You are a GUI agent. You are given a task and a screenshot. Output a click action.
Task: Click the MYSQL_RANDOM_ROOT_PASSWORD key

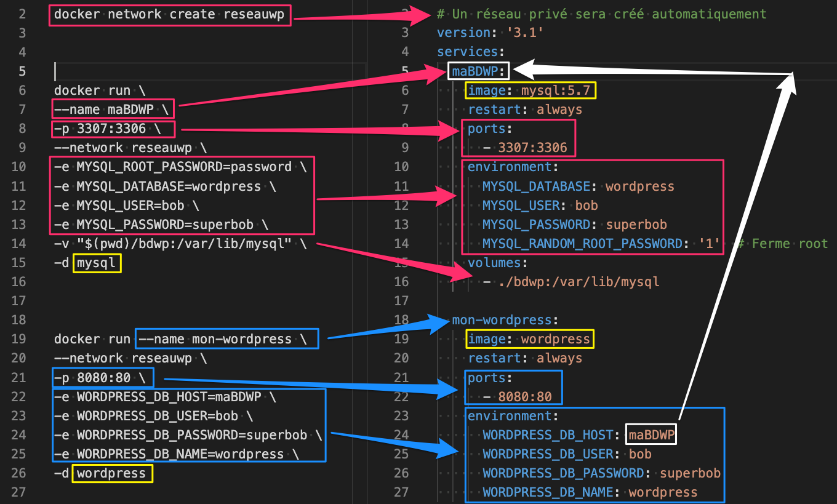tap(583, 244)
